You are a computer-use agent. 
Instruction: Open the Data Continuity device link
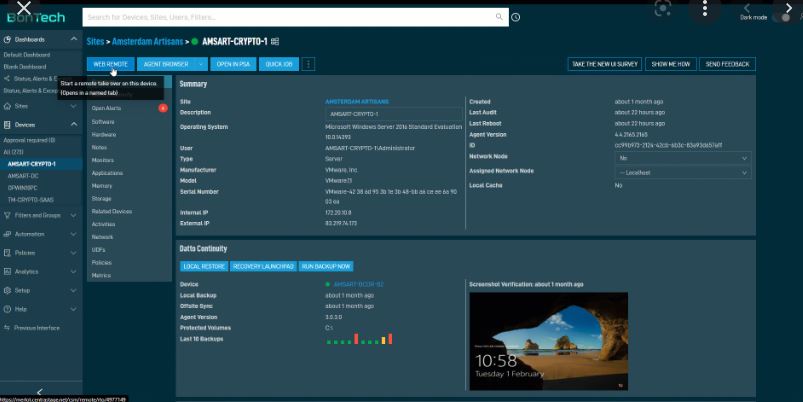(x=358, y=284)
